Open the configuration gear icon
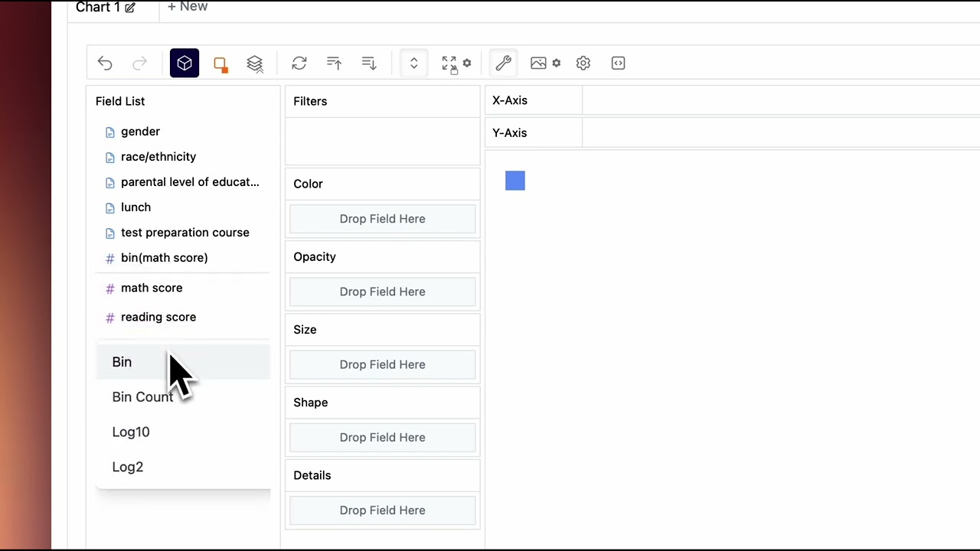The width and height of the screenshot is (980, 551). pos(583,64)
